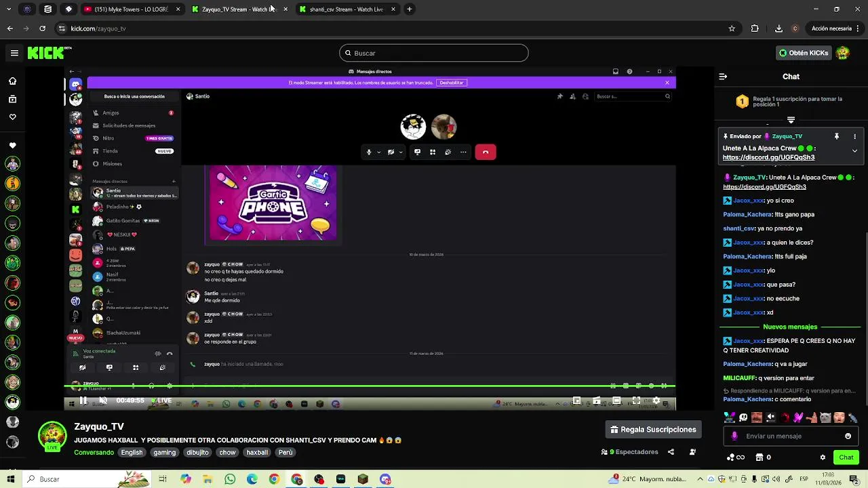Viewport: 868px width, 488px height.
Task: Open the Kick hamburger menu
Action: coord(14,53)
